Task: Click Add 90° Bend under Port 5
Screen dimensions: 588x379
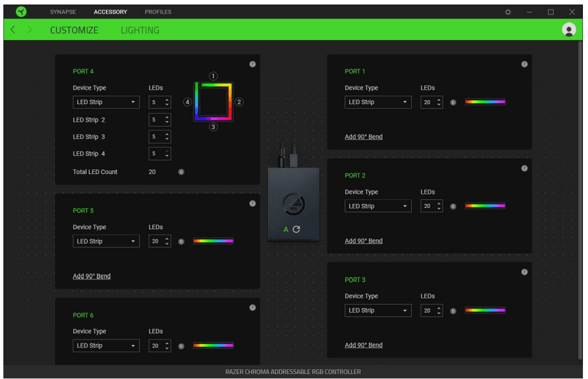Action: (91, 276)
